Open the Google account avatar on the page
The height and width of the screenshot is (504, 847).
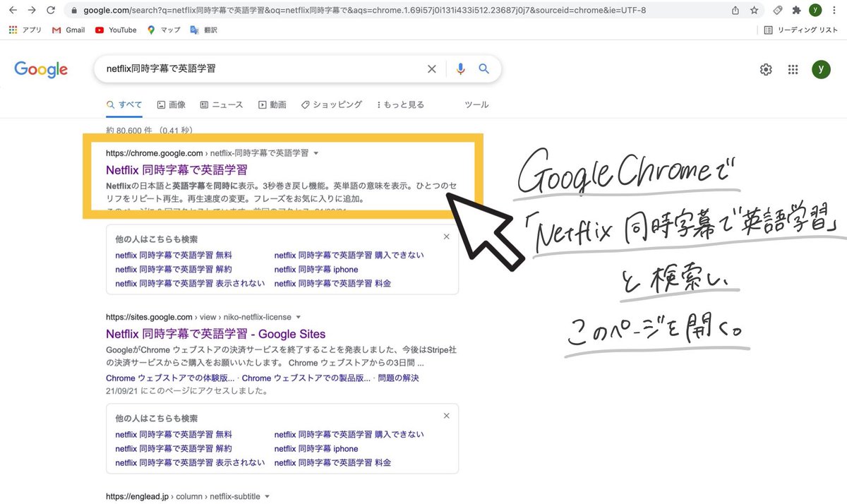point(821,69)
